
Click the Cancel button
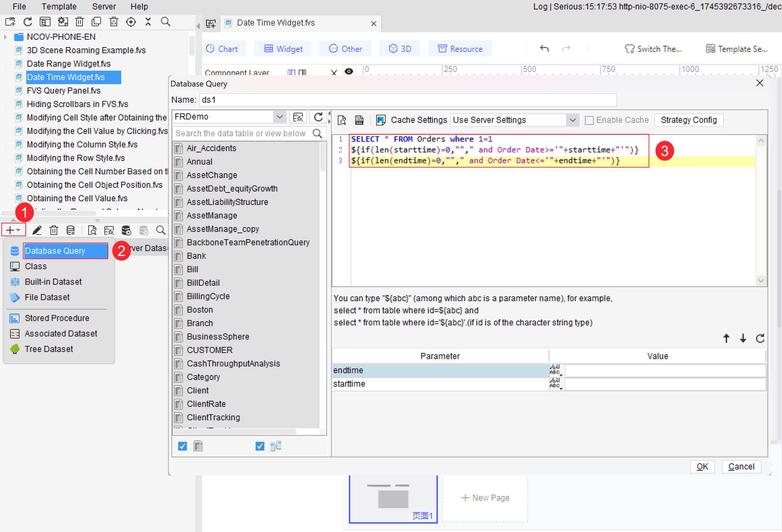click(x=741, y=466)
